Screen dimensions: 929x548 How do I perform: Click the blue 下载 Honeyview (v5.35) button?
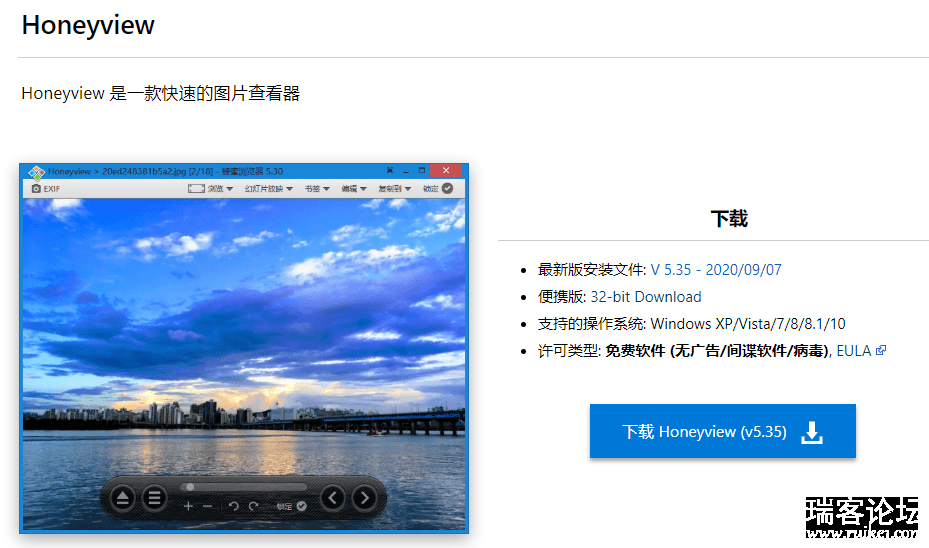723,431
